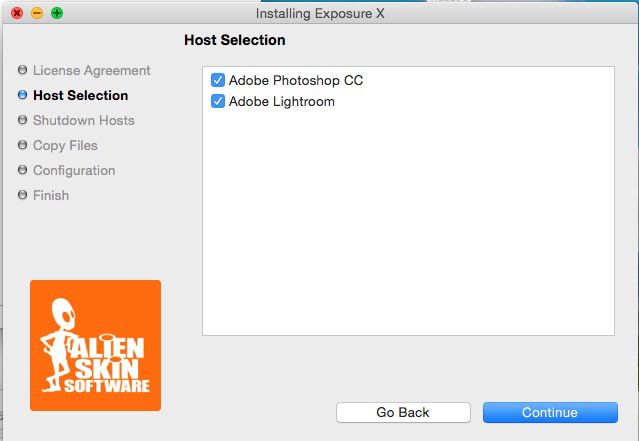Select the Host Selection step label
639x441 pixels.
coord(80,95)
